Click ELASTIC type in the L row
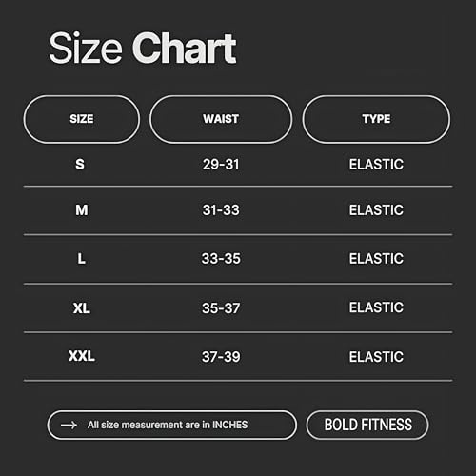 coord(376,259)
